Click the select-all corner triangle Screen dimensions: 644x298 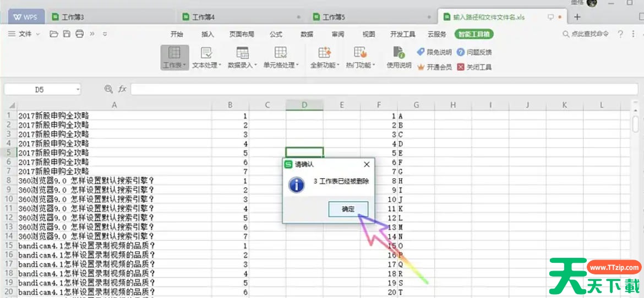[x=11, y=106]
